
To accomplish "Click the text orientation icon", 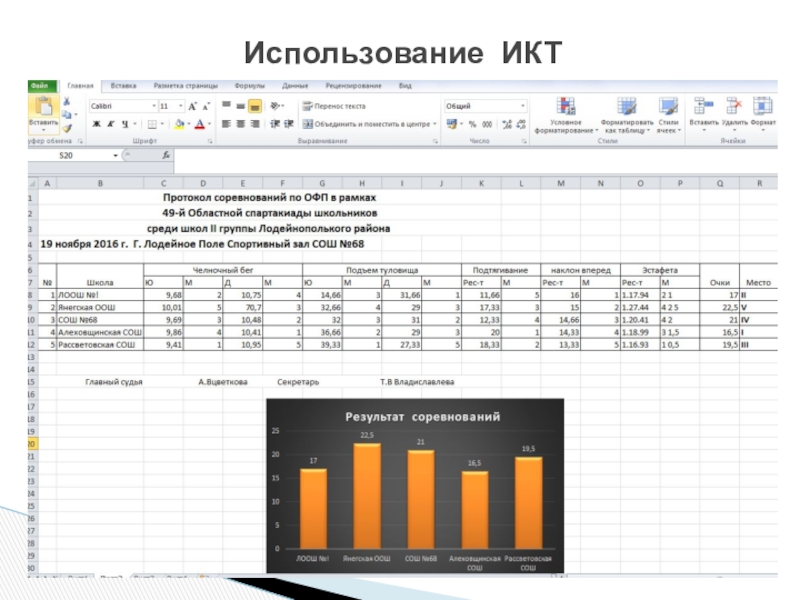I will 275,106.
